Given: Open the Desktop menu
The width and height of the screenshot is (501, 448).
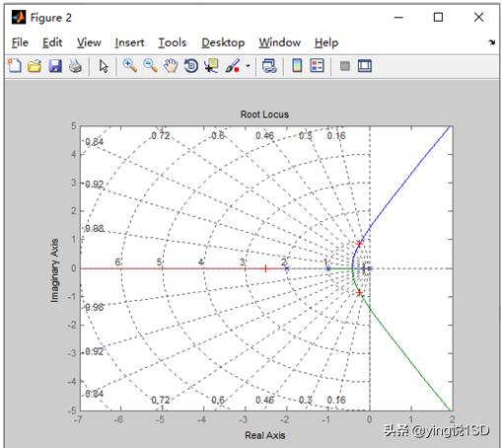Looking at the screenshot, I should pyautogui.click(x=223, y=42).
